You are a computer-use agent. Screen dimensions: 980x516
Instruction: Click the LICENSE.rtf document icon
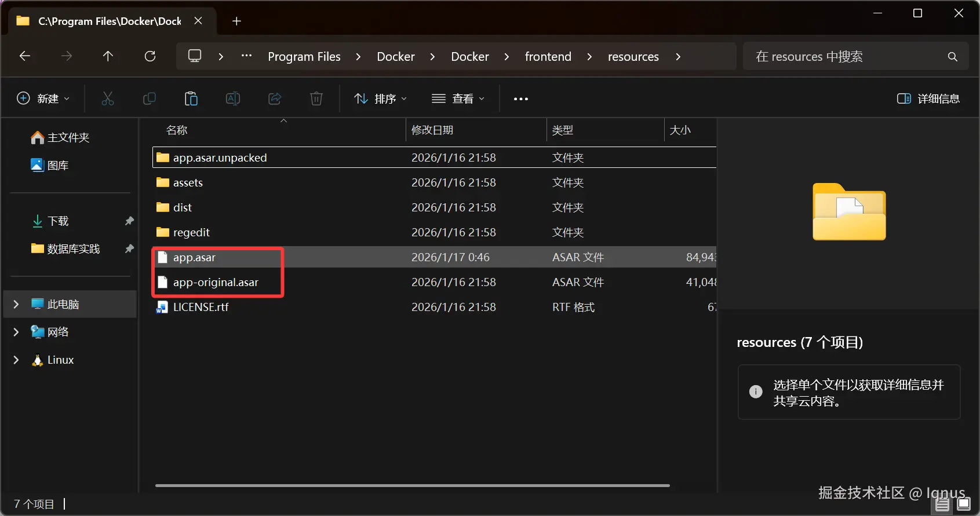[x=162, y=307]
